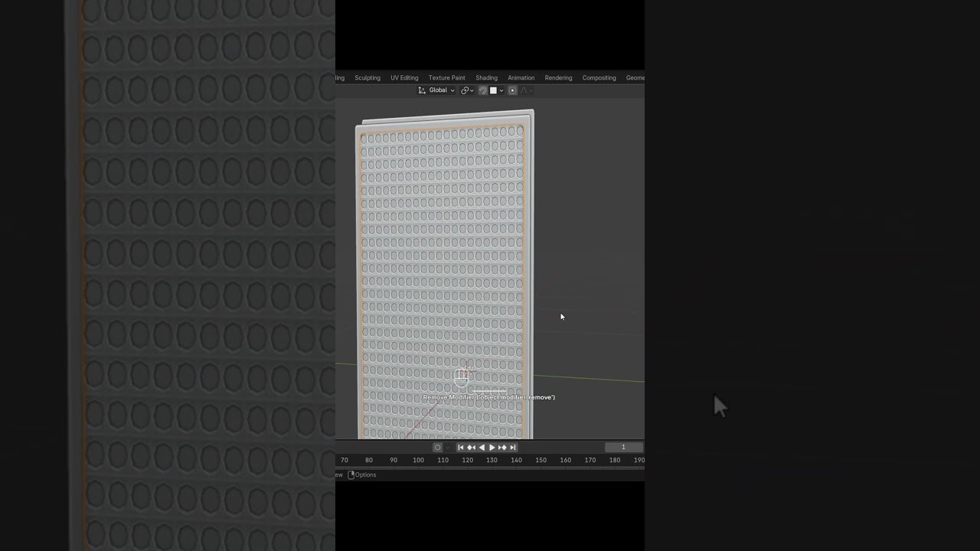Open the auto keyframing settings arrow
Viewport: 980px width, 551px height.
tap(447, 448)
